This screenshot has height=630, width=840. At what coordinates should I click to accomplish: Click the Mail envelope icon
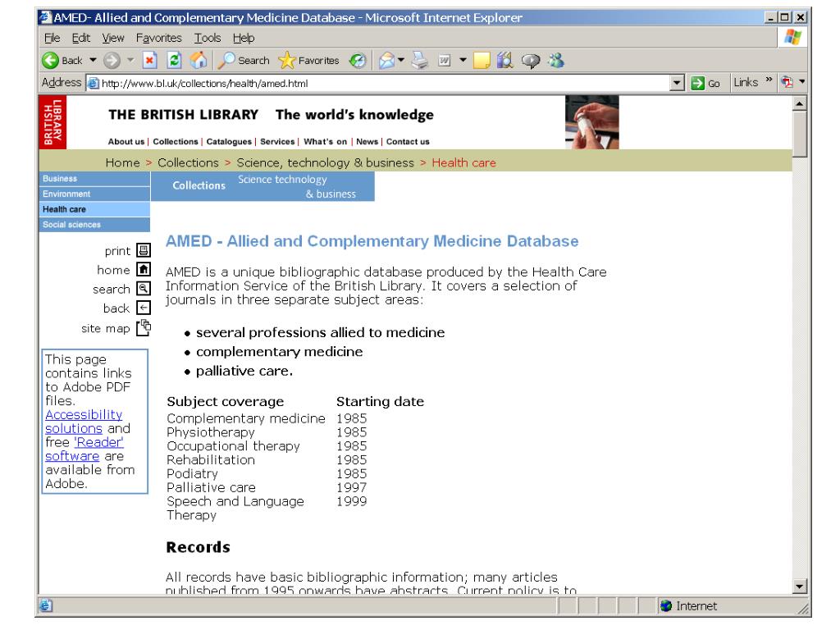coord(386,61)
